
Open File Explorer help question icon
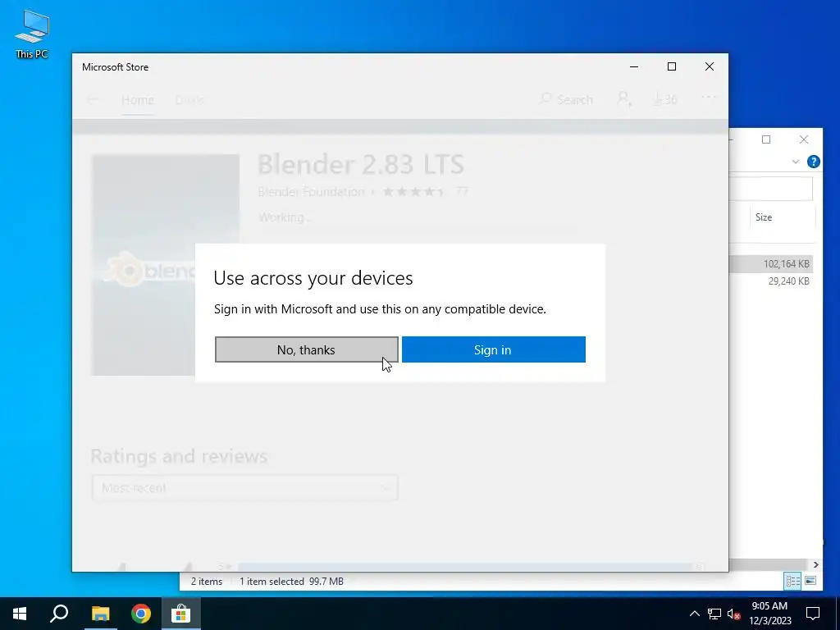point(813,162)
